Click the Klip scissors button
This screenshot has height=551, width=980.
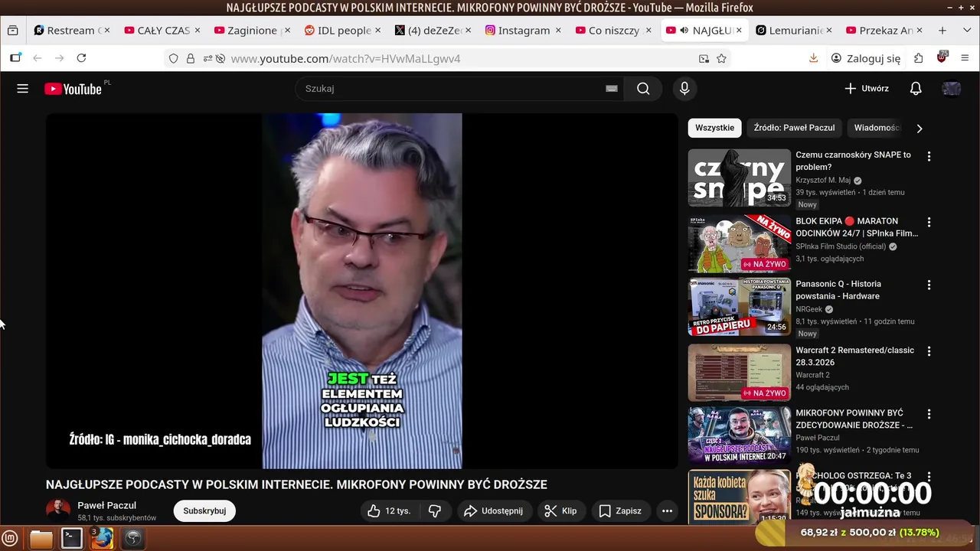point(560,510)
